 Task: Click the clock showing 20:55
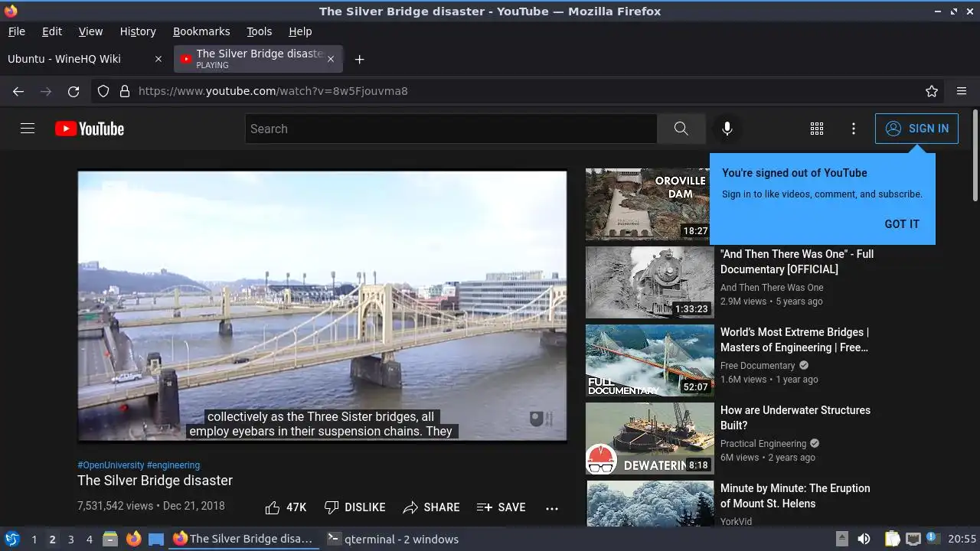pyautogui.click(x=962, y=539)
